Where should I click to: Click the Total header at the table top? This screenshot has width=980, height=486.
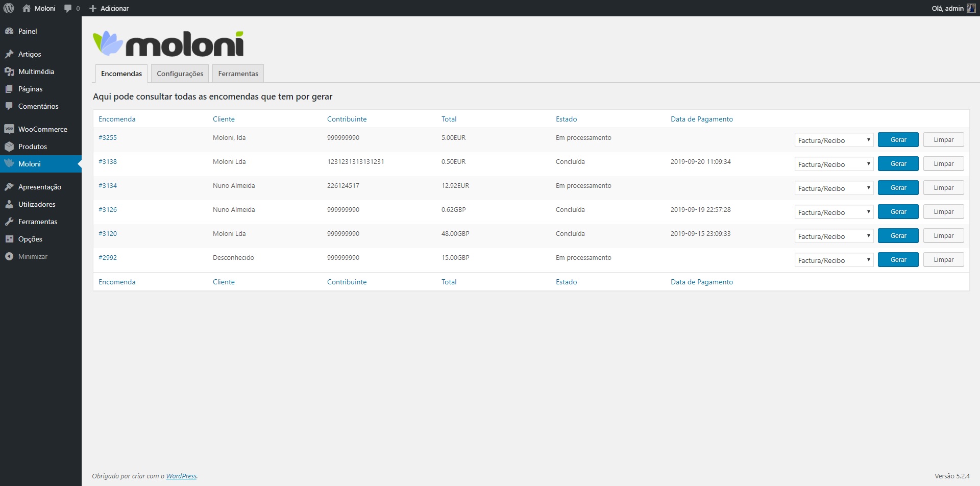pyautogui.click(x=449, y=119)
